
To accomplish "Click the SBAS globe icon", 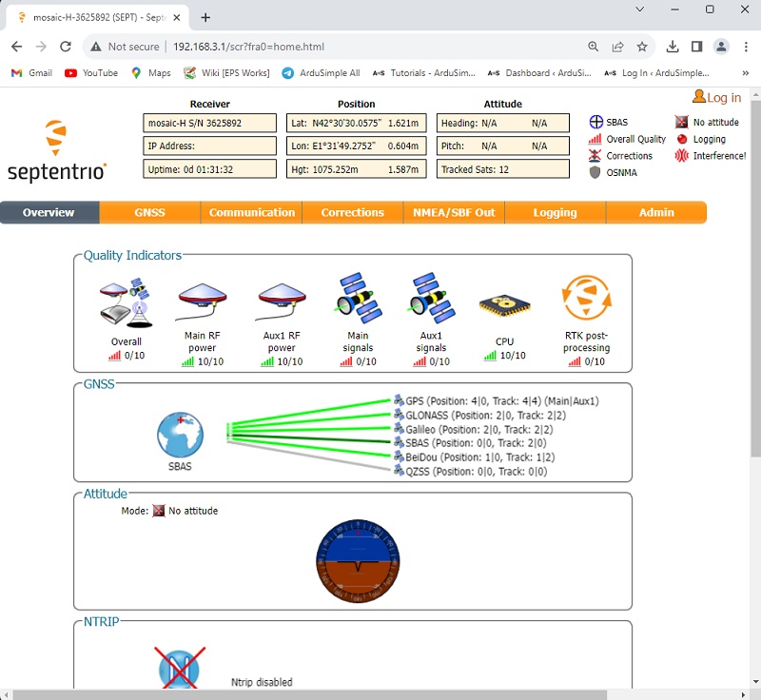I will tap(180, 436).
